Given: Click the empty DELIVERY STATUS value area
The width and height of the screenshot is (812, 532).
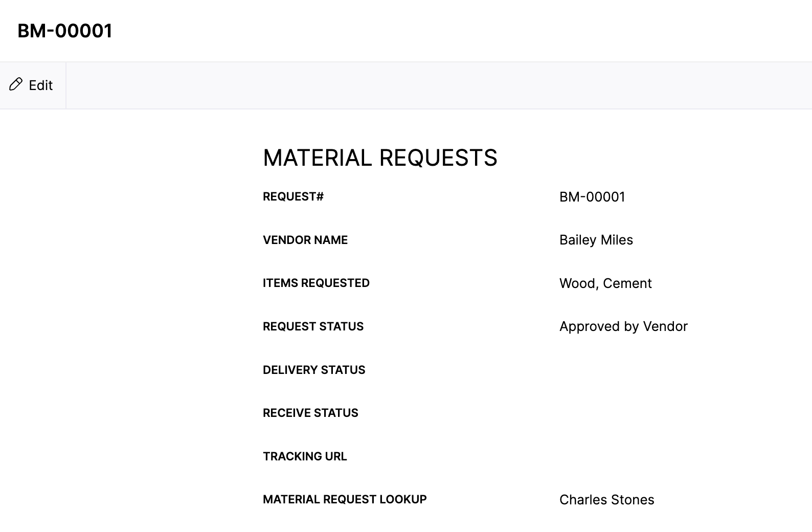Looking at the screenshot, I should [x=614, y=370].
